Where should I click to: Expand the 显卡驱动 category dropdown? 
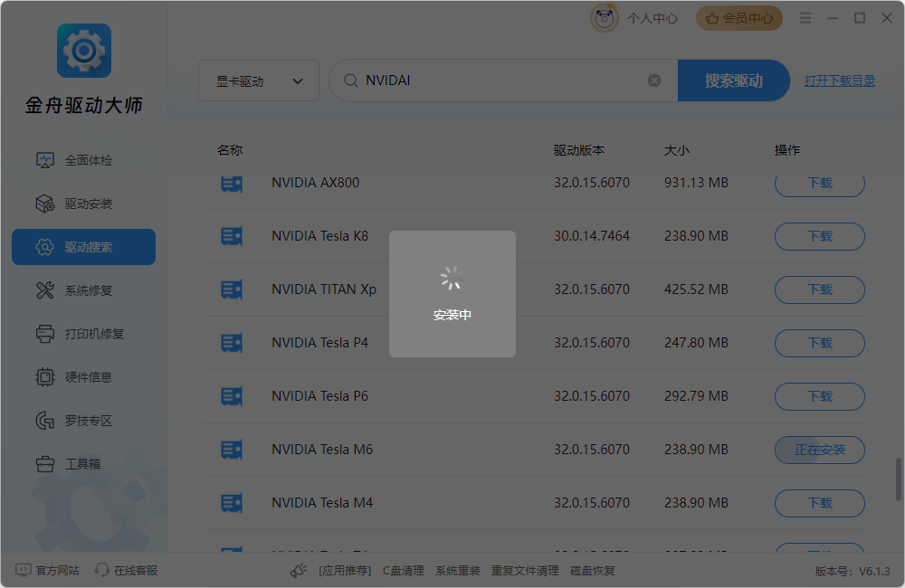(x=259, y=81)
